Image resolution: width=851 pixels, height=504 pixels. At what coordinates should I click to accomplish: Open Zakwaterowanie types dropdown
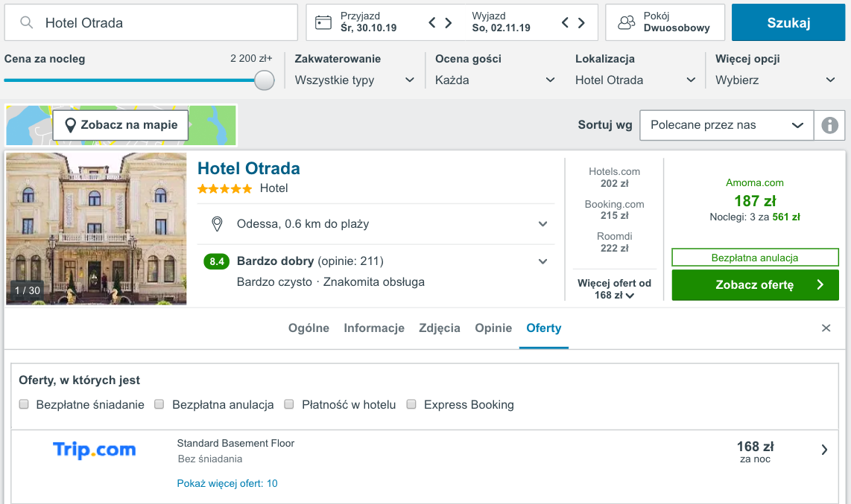[355, 80]
